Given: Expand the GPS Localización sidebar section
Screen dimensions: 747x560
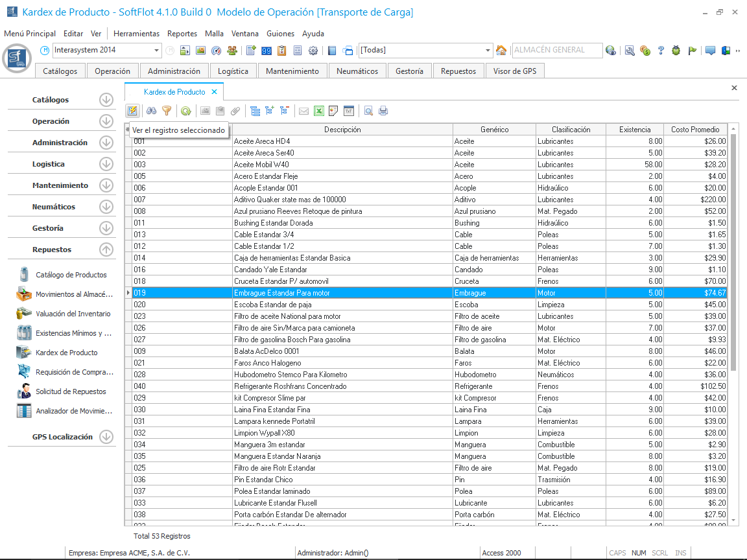Looking at the screenshot, I should 106,437.
